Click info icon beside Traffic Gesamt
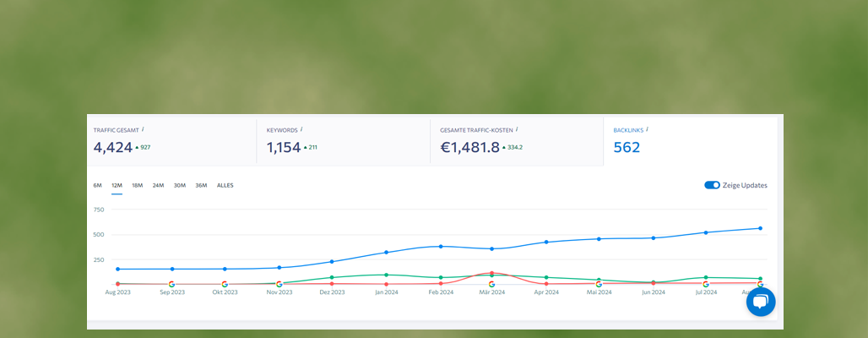 point(143,129)
